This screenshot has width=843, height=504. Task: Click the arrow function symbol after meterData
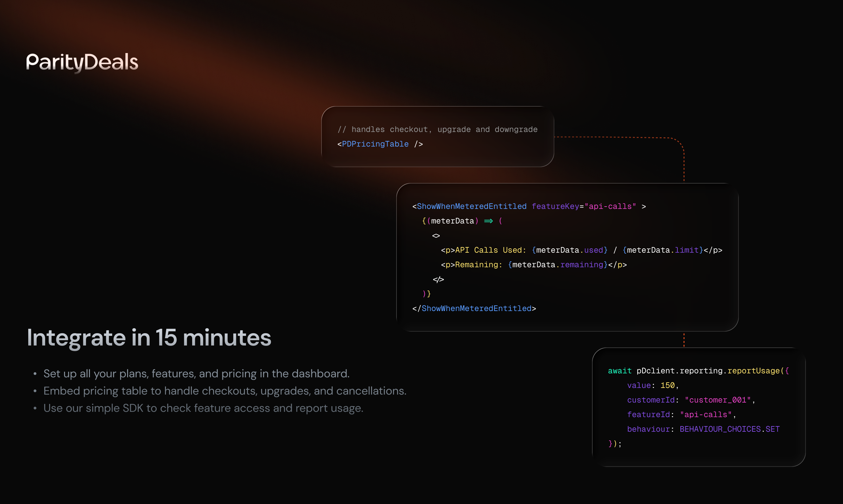tap(489, 221)
